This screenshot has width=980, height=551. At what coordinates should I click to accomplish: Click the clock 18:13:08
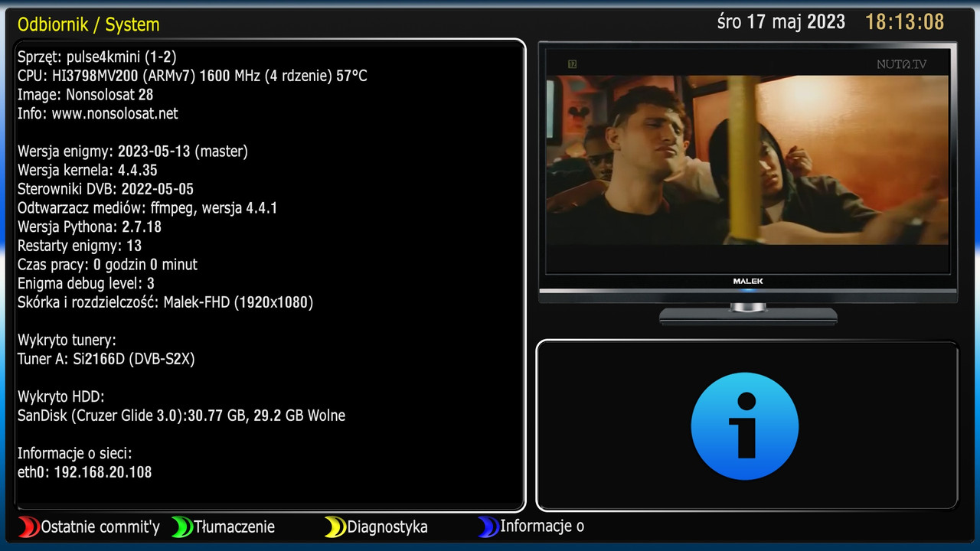coord(905,21)
